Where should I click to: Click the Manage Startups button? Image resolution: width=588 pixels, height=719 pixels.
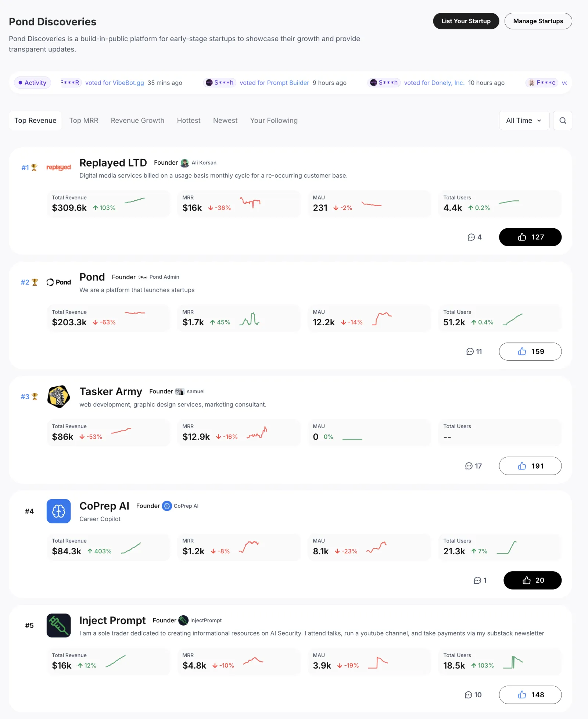pyautogui.click(x=538, y=21)
